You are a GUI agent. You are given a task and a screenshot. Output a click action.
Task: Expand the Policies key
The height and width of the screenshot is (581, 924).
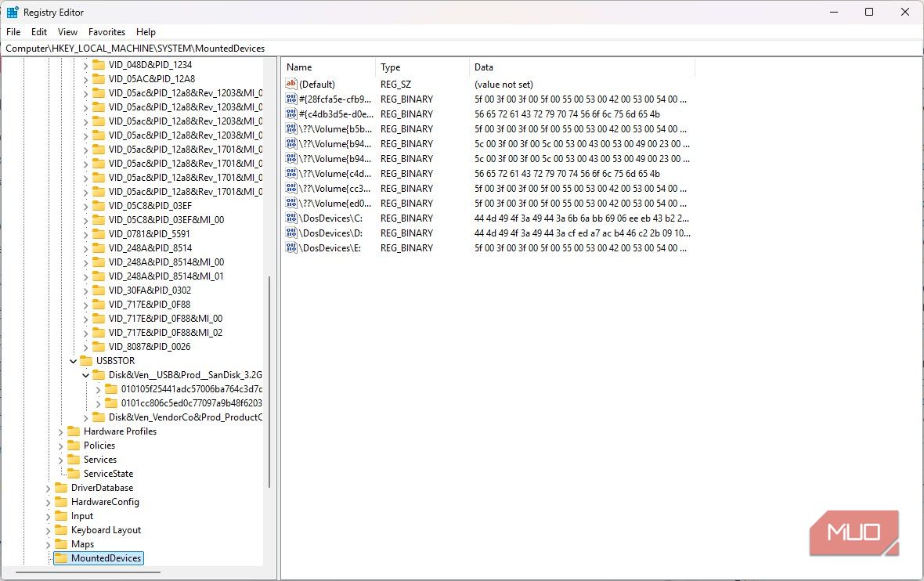61,446
